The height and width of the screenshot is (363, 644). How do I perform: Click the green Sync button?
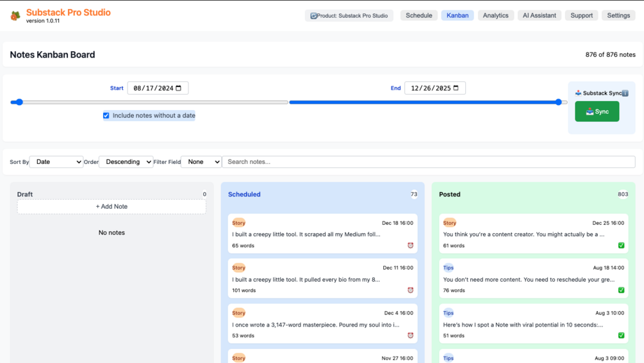coord(597,111)
